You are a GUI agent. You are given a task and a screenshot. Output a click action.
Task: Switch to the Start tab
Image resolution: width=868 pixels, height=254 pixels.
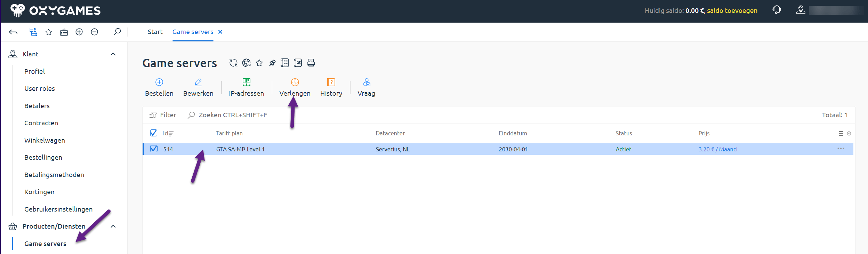coord(155,32)
